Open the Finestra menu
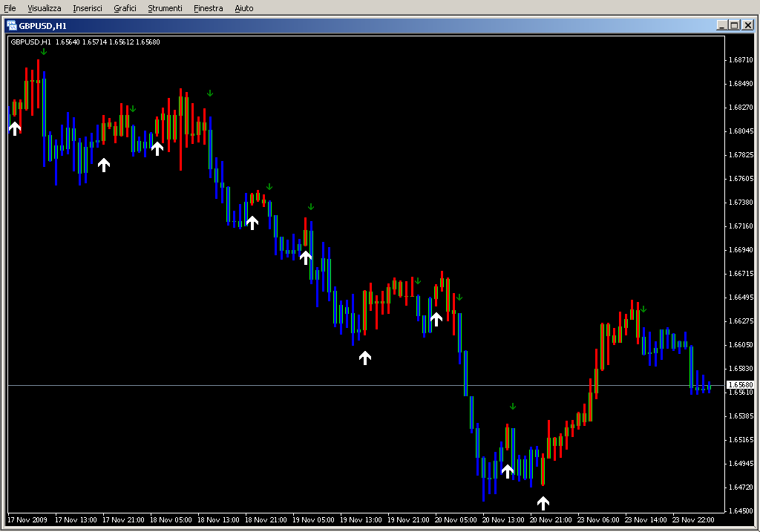Screen dimensions: 760x532 (208, 8)
